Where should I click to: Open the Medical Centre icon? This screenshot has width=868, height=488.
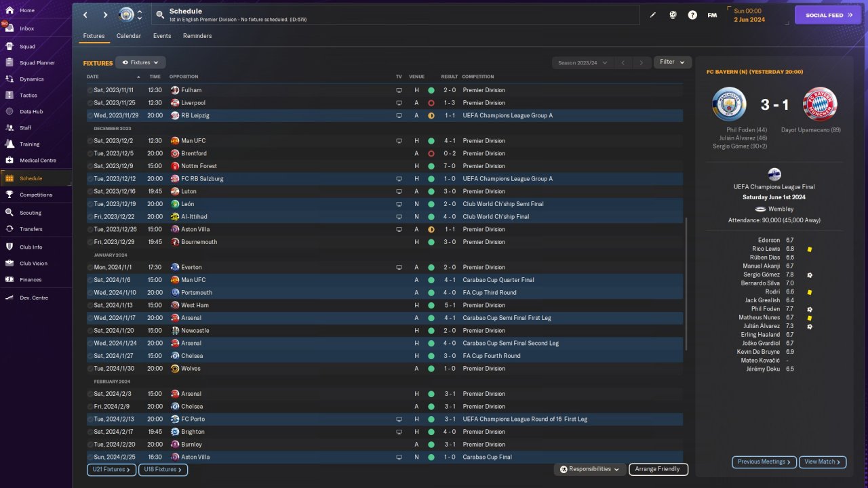9,161
